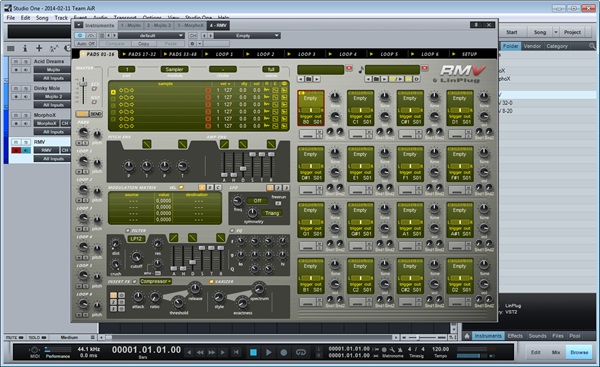Return to zero with the transport skip-back button
Image resolution: width=600 pixels, height=367 pixels.
236,352
